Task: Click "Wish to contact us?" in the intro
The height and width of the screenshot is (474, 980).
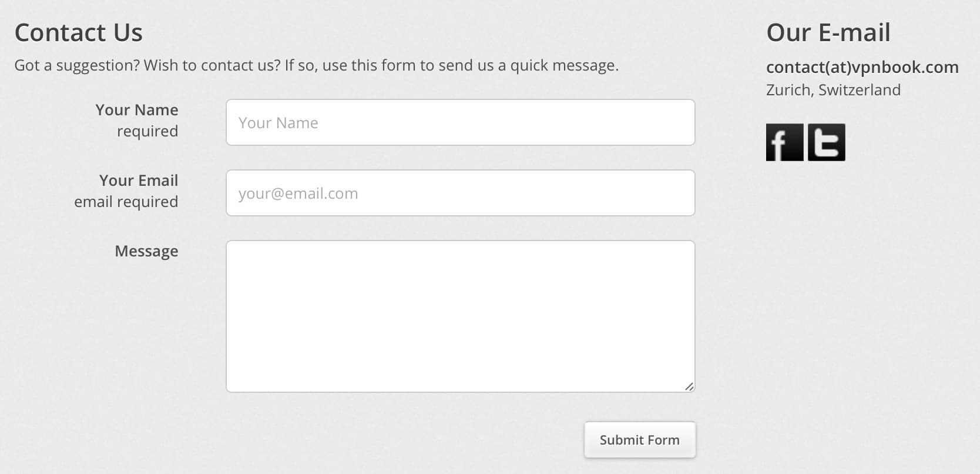Action: tap(213, 65)
